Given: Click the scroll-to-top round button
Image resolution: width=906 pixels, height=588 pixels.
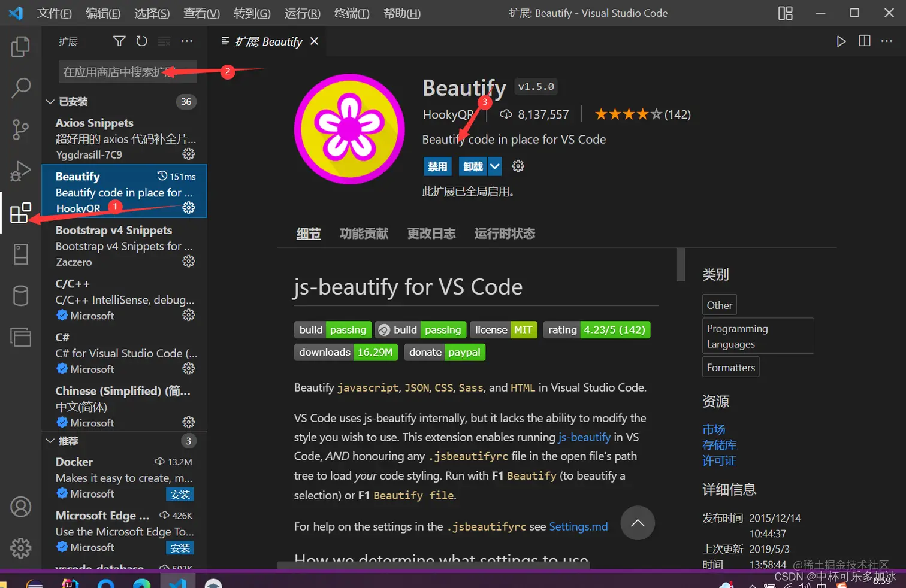Looking at the screenshot, I should tap(638, 523).
